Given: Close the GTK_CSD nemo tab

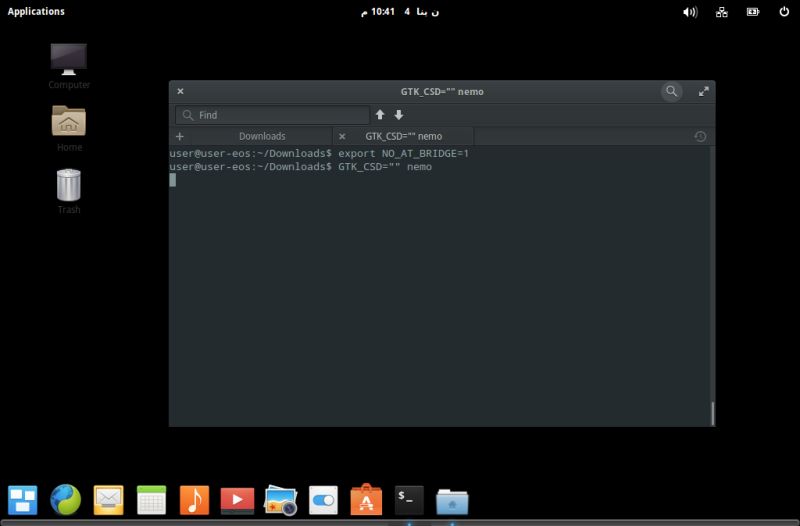Looking at the screenshot, I should click(342, 136).
